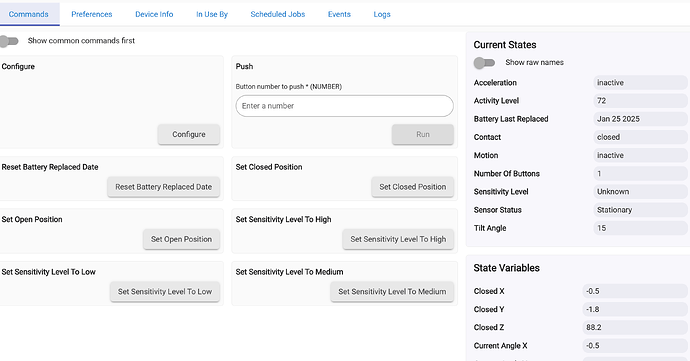Image resolution: width=690 pixels, height=361 pixels.
Task: Switch to Device Info tab
Action: tap(154, 14)
